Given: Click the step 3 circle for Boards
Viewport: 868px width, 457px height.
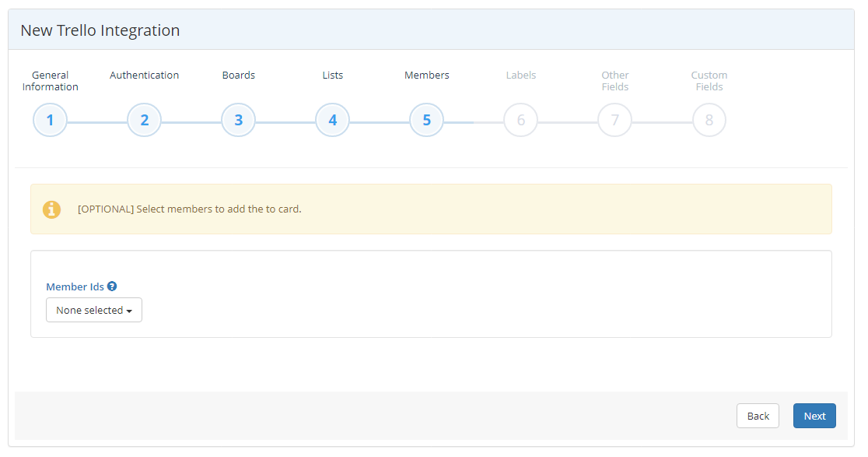Looking at the screenshot, I should [238, 120].
